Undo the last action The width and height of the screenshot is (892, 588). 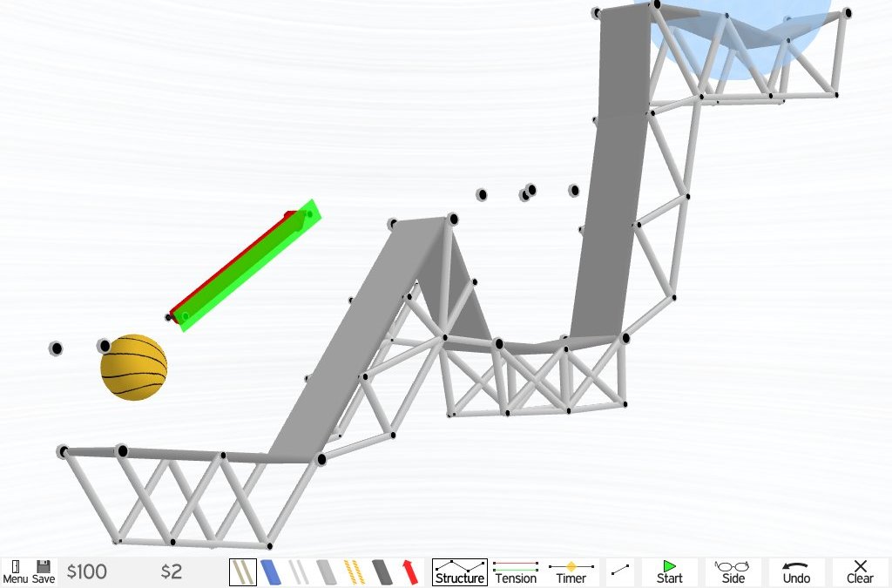(x=796, y=572)
